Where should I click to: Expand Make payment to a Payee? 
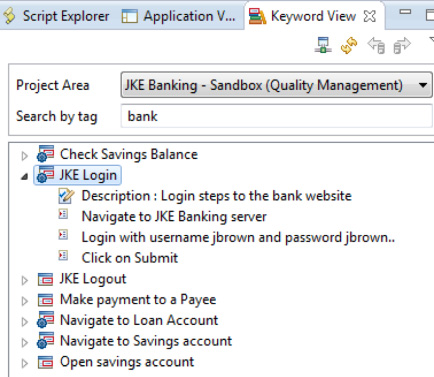24,301
